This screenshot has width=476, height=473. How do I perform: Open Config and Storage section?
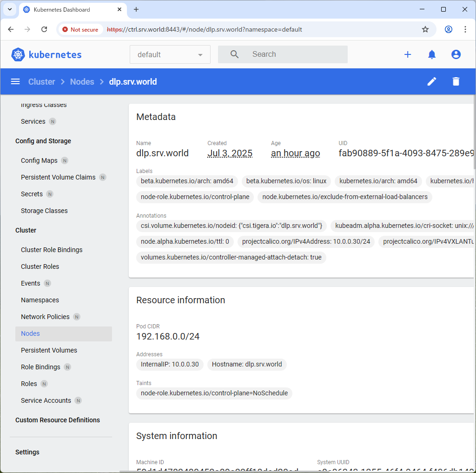(43, 141)
